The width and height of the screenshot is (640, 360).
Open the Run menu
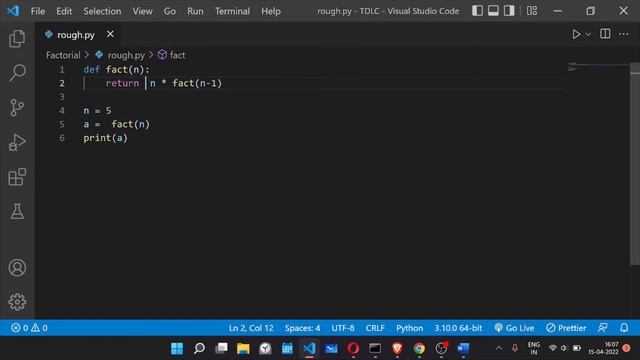coord(195,11)
